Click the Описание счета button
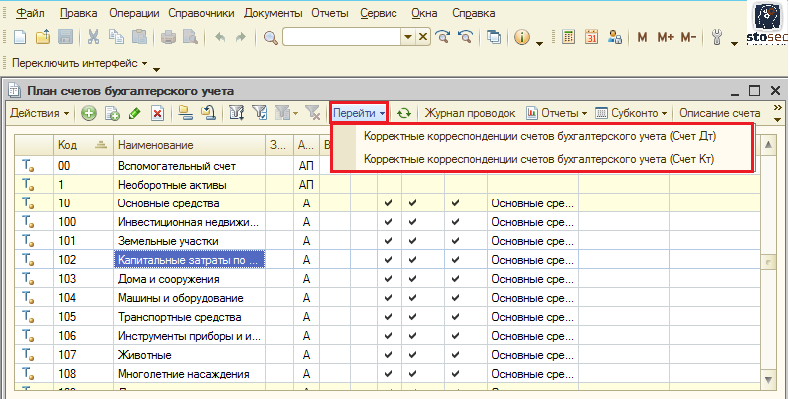 point(720,114)
